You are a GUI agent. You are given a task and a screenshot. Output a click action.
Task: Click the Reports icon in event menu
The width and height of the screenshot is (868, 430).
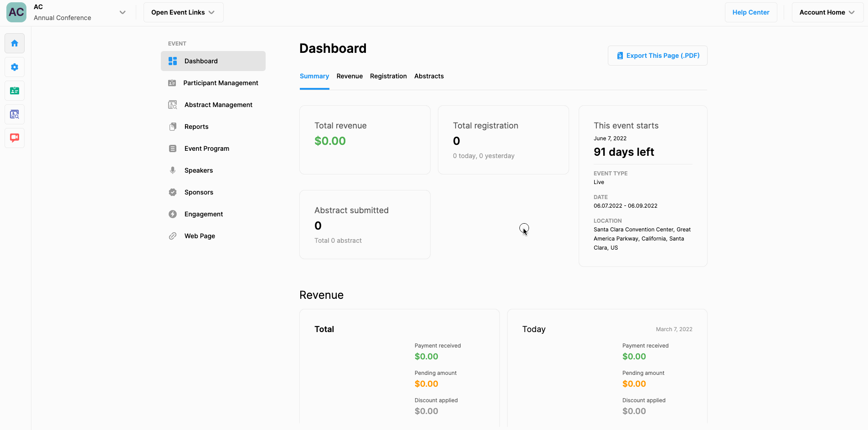[173, 127]
